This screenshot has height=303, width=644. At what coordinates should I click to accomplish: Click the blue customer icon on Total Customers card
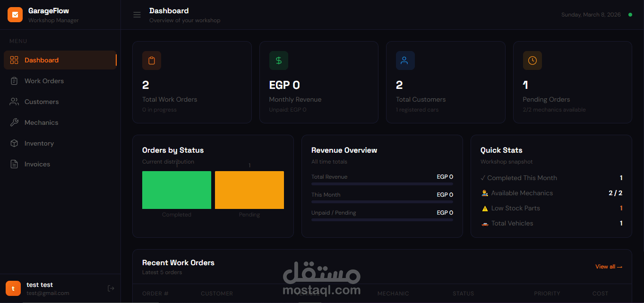[405, 60]
